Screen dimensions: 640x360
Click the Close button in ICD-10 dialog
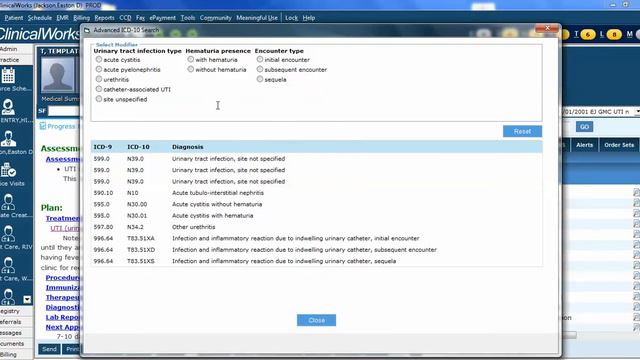tap(316, 320)
